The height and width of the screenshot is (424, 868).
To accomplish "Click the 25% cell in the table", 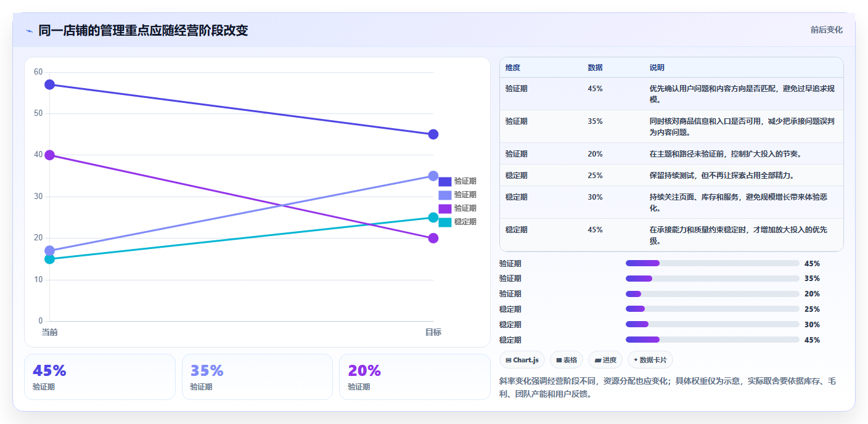I will tap(595, 176).
